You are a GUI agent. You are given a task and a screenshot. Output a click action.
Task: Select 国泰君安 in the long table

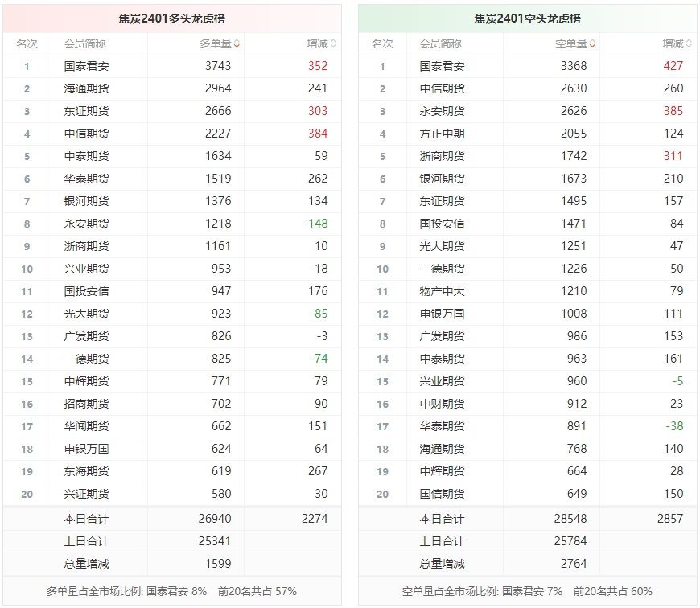pyautogui.click(x=86, y=66)
